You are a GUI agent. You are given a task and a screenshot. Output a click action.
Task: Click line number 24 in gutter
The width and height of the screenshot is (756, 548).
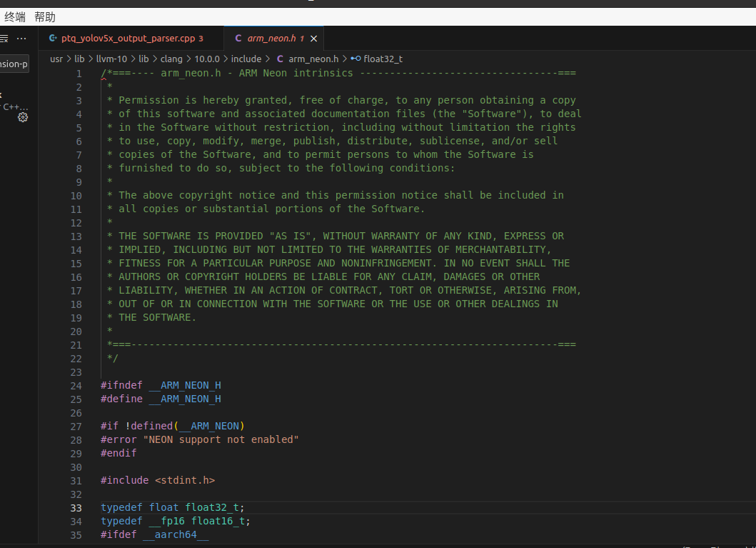click(76, 386)
